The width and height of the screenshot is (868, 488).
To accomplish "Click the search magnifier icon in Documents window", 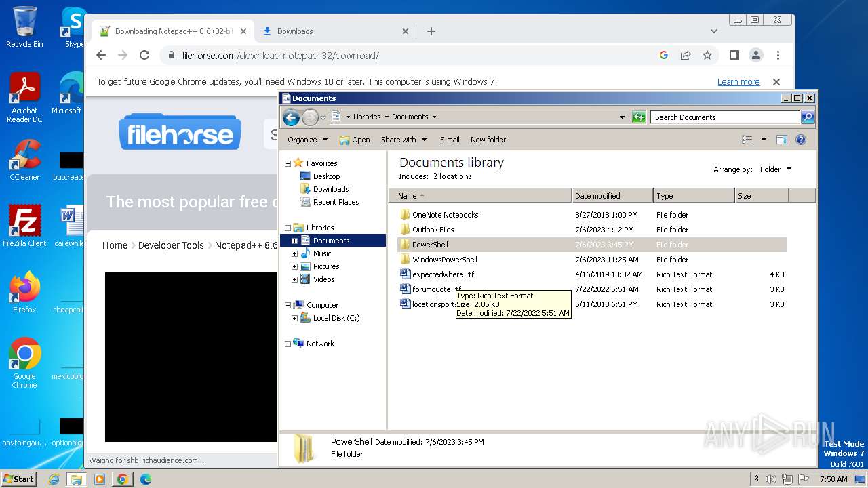I will (x=808, y=117).
